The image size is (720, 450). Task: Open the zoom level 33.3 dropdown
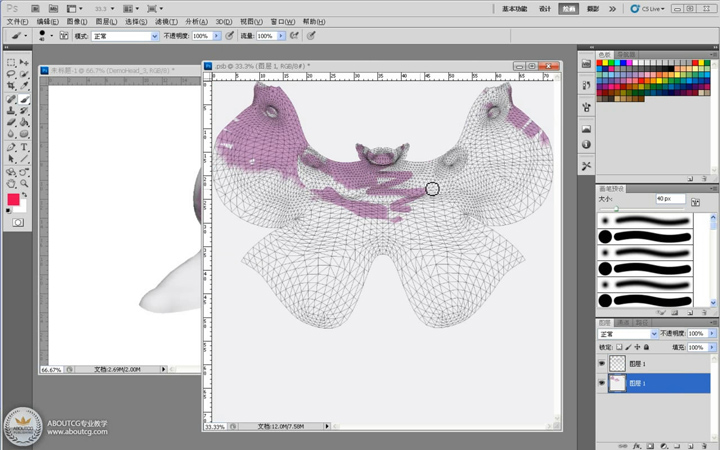112,9
